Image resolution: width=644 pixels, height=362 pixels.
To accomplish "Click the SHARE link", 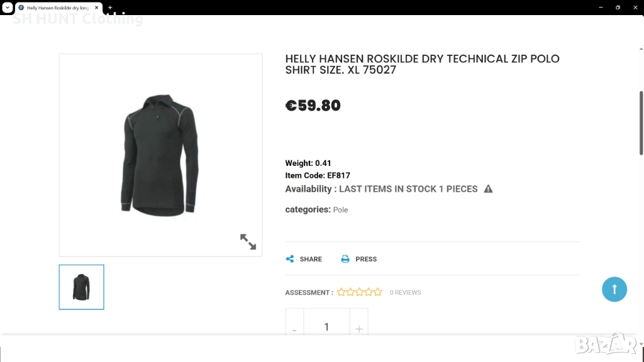I will (x=311, y=259).
